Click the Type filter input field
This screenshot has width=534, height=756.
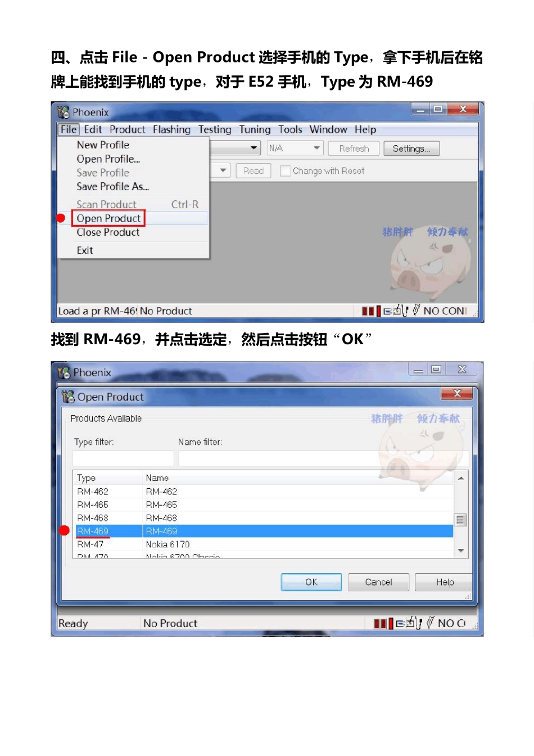124,458
